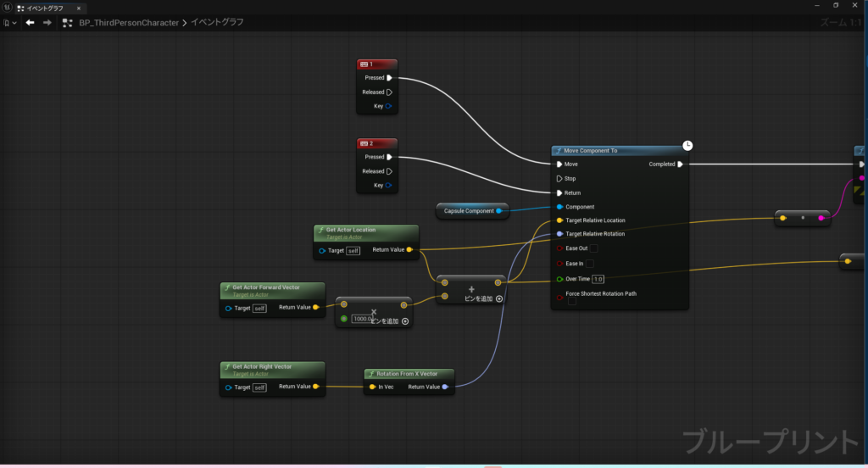Click the forward navigation arrow
The width and height of the screenshot is (868, 468).
[49, 23]
